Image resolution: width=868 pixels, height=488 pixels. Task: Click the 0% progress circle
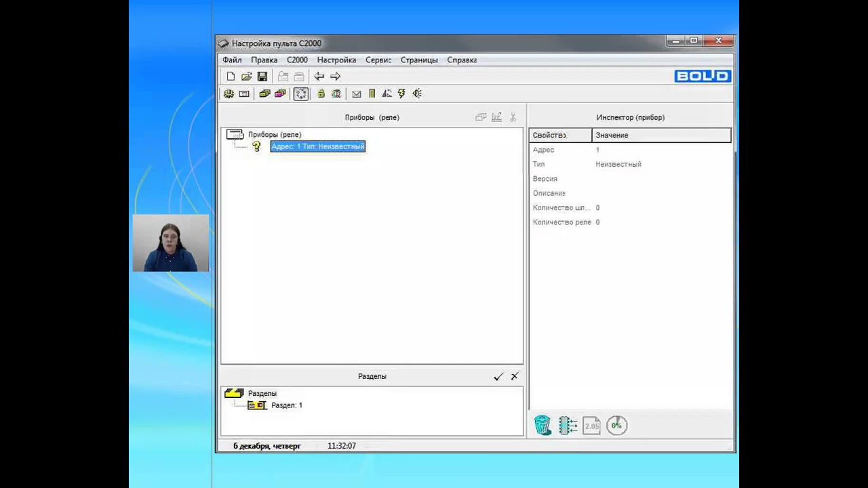[x=616, y=425]
